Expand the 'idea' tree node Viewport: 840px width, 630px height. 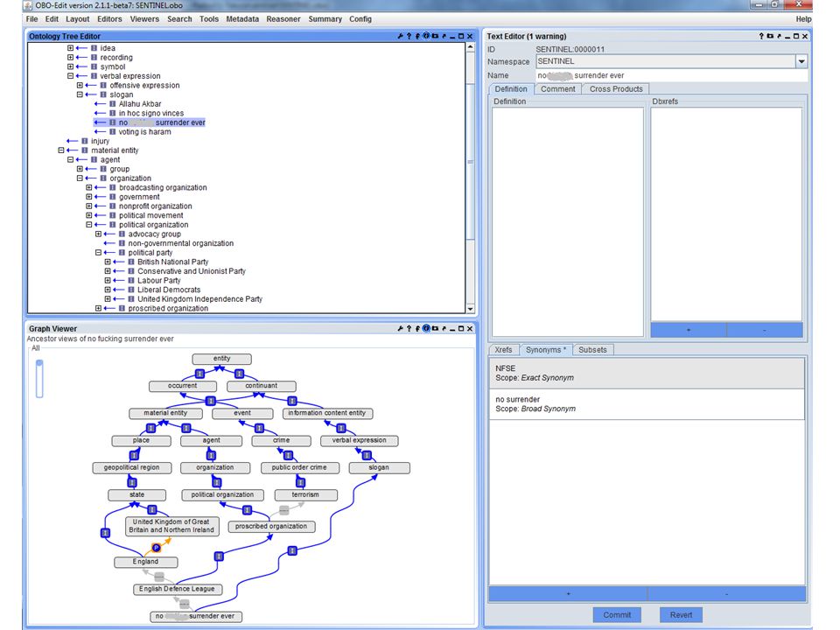click(70, 48)
